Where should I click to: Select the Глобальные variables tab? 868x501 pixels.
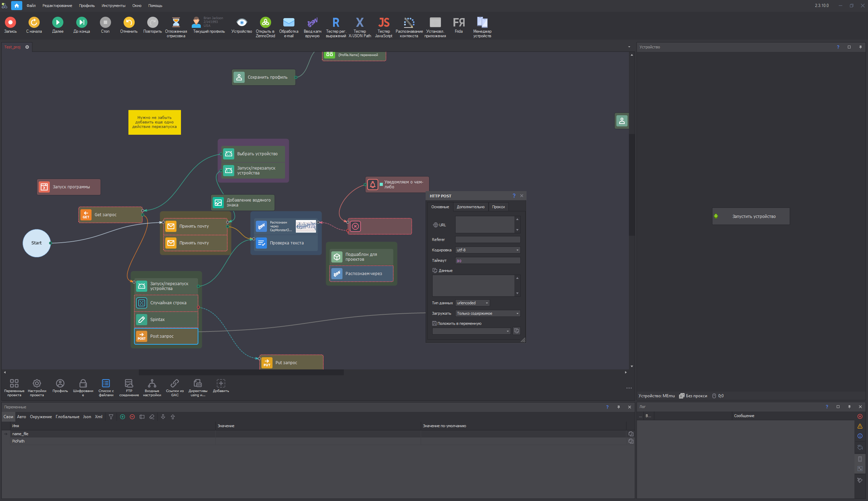tap(67, 417)
